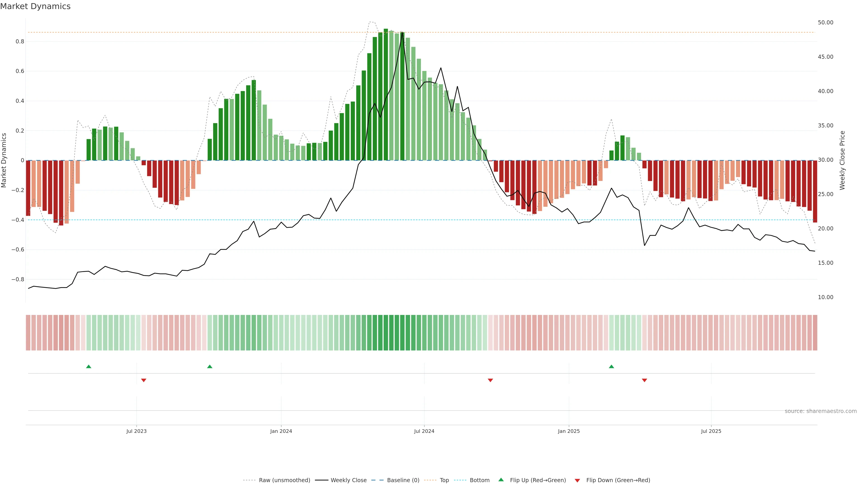
Task: Click the green flip-up marker before Jan 2024
Action: pos(210,366)
